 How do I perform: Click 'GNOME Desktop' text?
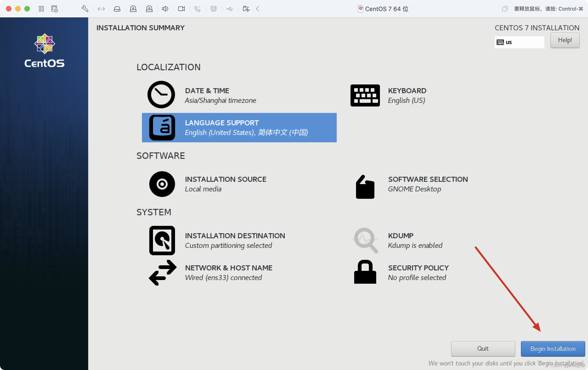415,189
